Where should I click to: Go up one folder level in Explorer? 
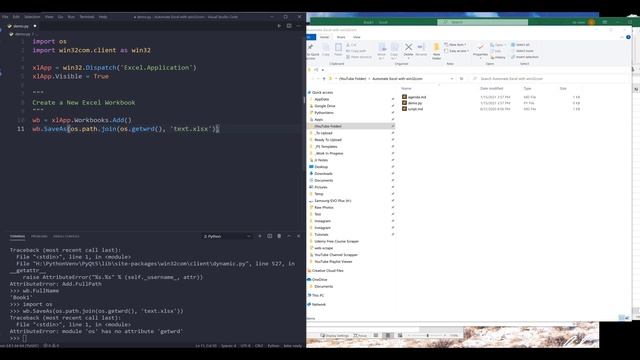[x=324, y=78]
